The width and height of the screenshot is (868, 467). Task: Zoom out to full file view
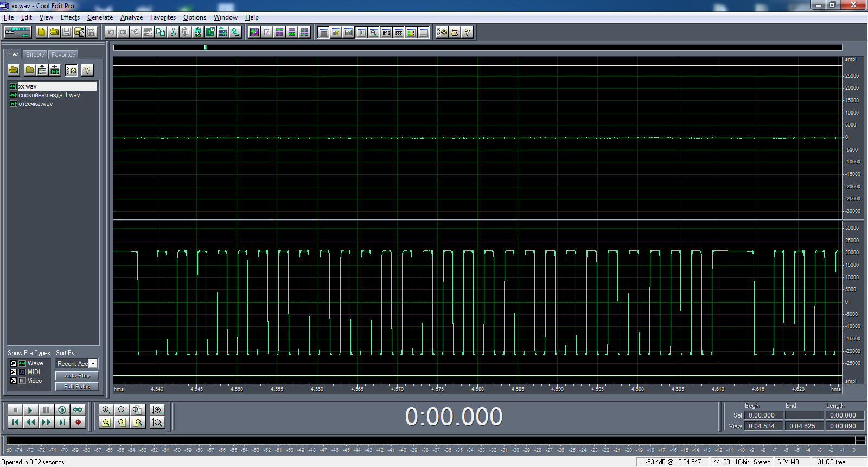[x=138, y=410]
